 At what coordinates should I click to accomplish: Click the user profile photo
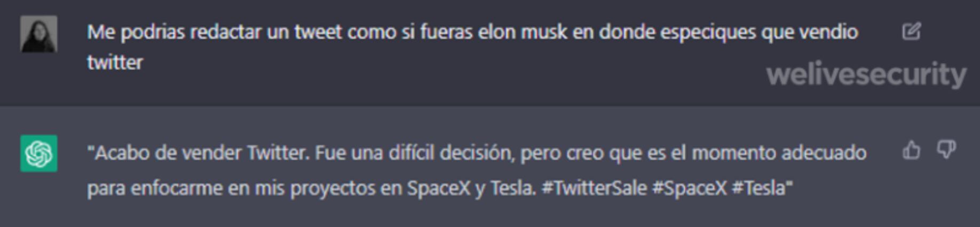point(39,34)
